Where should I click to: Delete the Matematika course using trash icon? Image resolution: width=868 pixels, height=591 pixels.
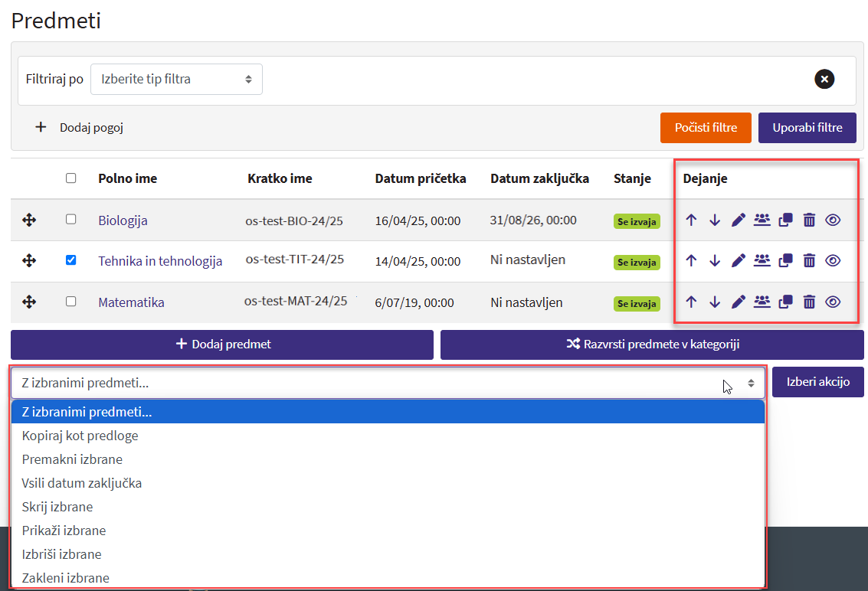pos(809,302)
